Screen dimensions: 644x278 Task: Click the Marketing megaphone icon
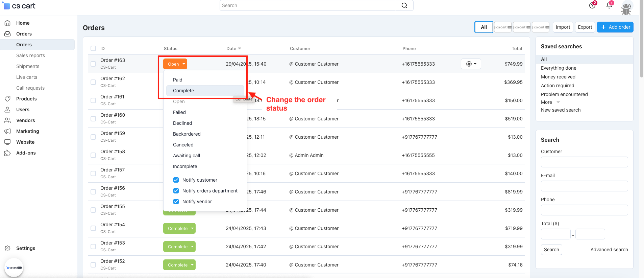(x=7, y=131)
